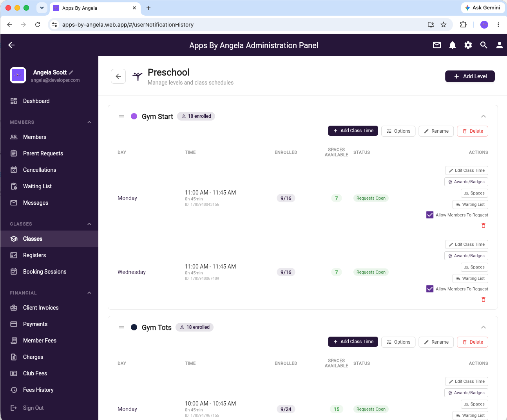Reload the page in the browser
This screenshot has width=507, height=420.
38,25
